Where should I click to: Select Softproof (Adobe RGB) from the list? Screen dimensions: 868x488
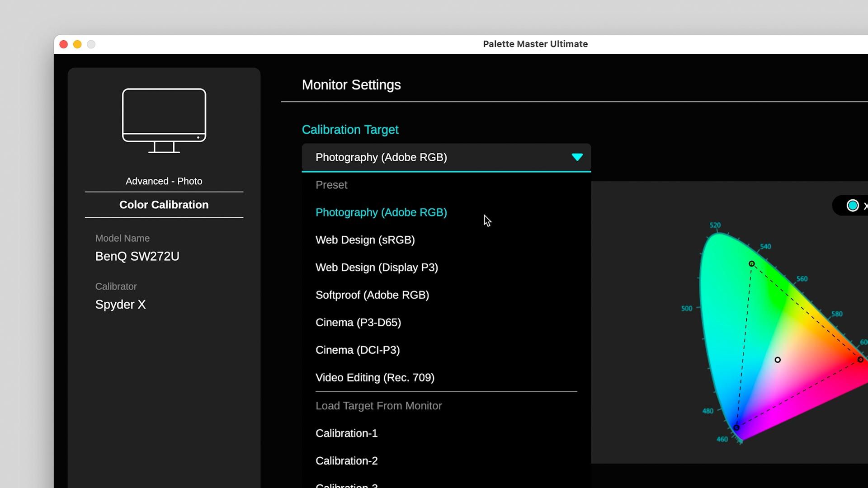coord(372,295)
